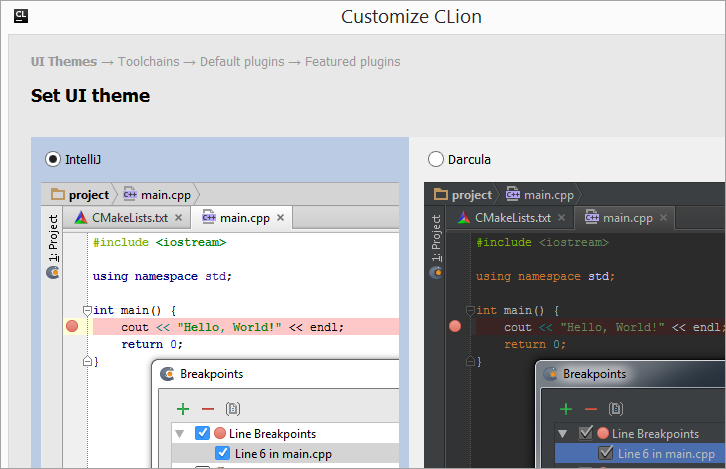This screenshot has height=469, width=726.
Task: Switch to CMakeLists.txt tab in light preview
Action: pyautogui.click(x=128, y=218)
